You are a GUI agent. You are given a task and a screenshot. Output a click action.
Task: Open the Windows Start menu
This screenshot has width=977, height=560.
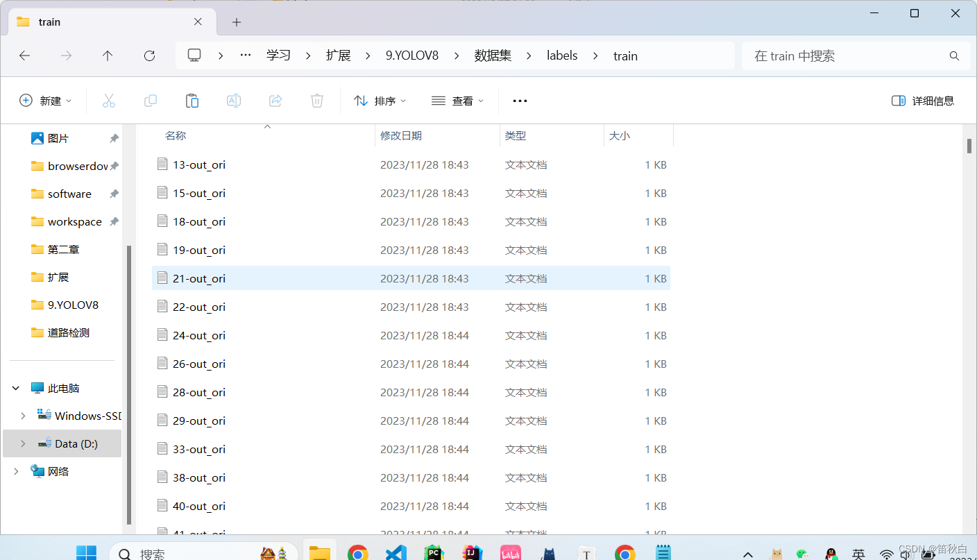(x=86, y=553)
